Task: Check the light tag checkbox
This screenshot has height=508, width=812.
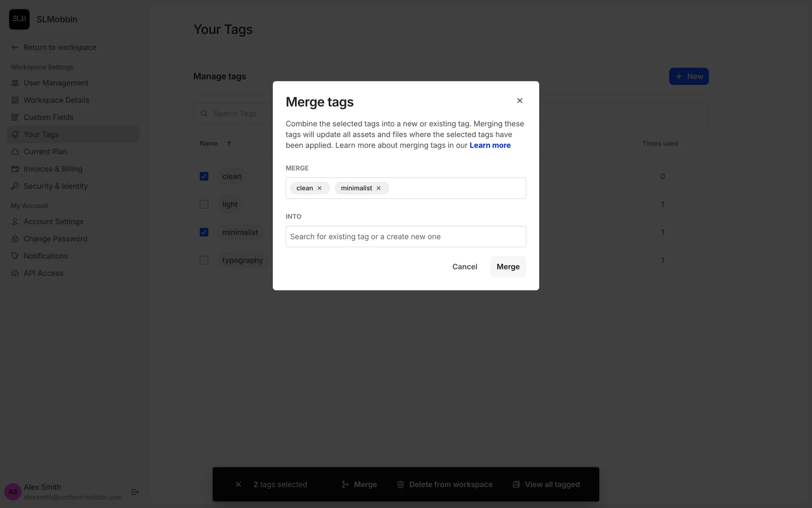Action: tap(204, 204)
